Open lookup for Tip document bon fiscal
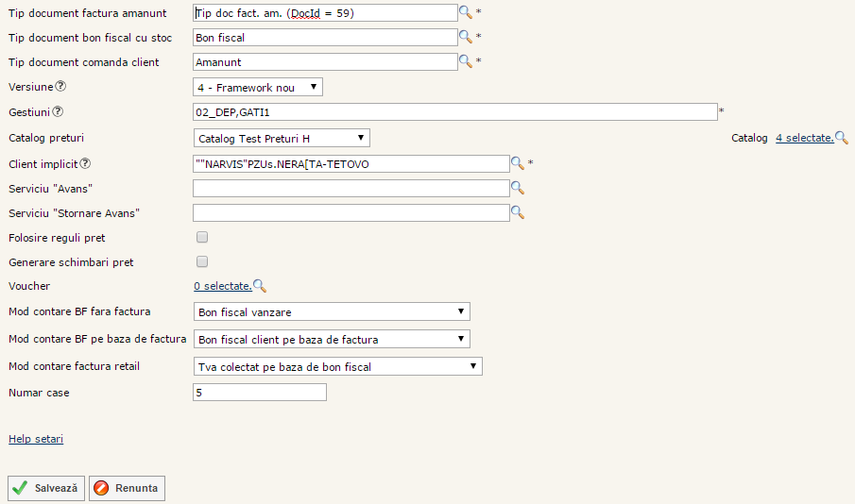The height and width of the screenshot is (504, 855). coord(465,37)
